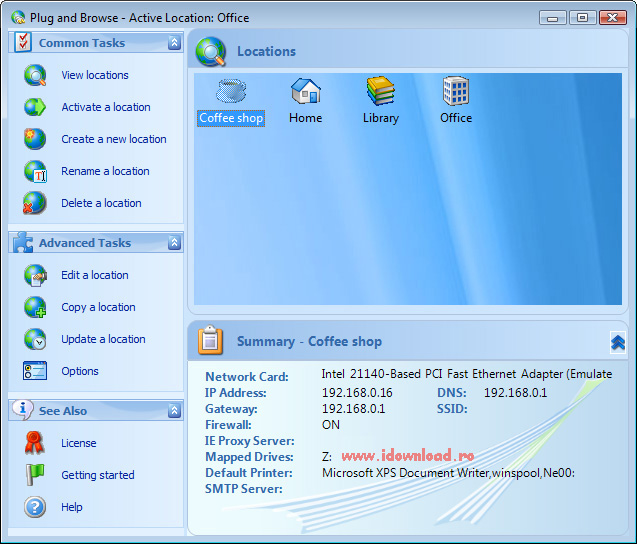637x544 pixels.
Task: Select the Library books icon
Action: (x=380, y=92)
